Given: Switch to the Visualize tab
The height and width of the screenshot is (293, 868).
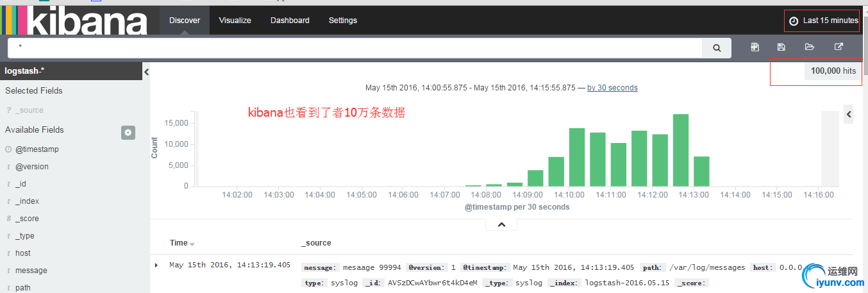Looking at the screenshot, I should (x=235, y=21).
